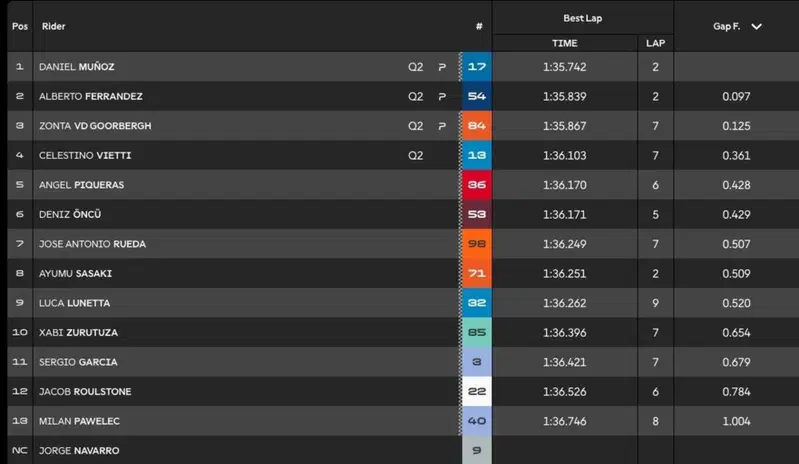Click pit icon next to Daniel Muñoz
799x464 pixels.
coord(442,67)
